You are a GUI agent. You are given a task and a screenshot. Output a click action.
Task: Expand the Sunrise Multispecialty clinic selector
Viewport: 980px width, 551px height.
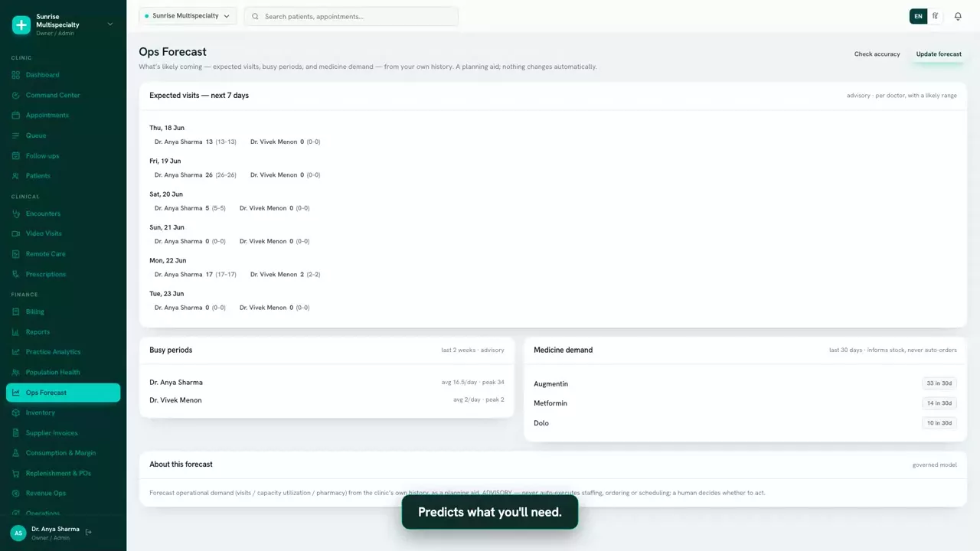click(188, 16)
